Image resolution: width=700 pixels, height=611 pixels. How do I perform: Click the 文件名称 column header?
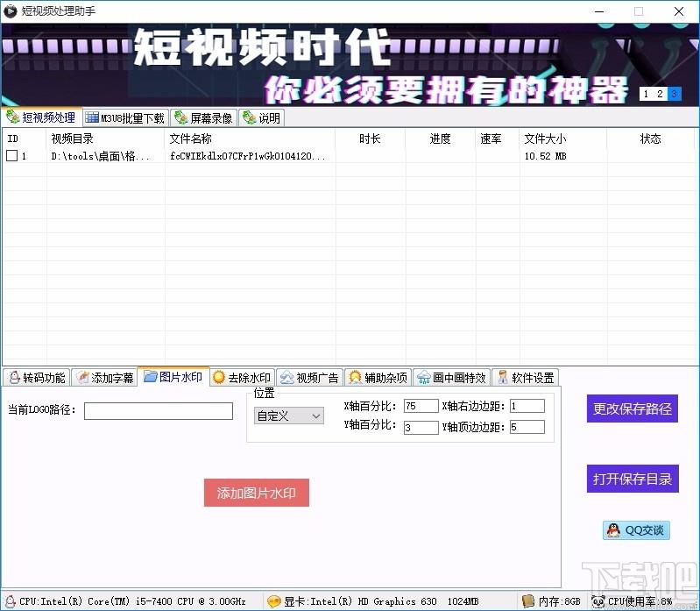250,139
